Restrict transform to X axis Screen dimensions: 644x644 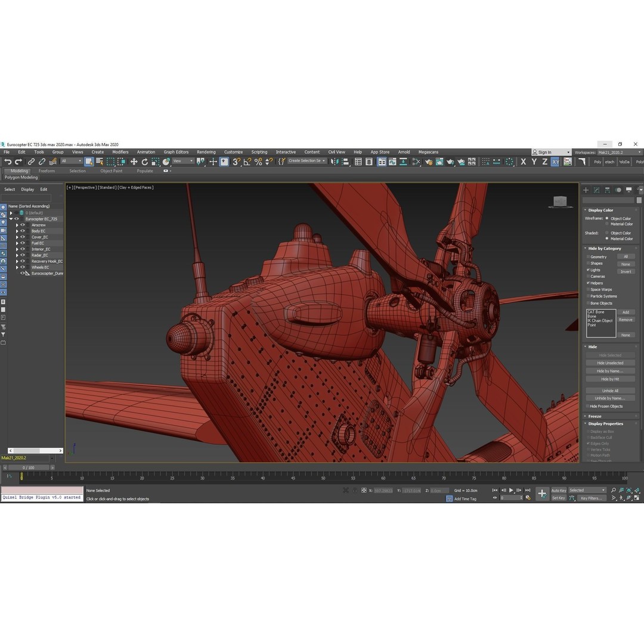524,162
